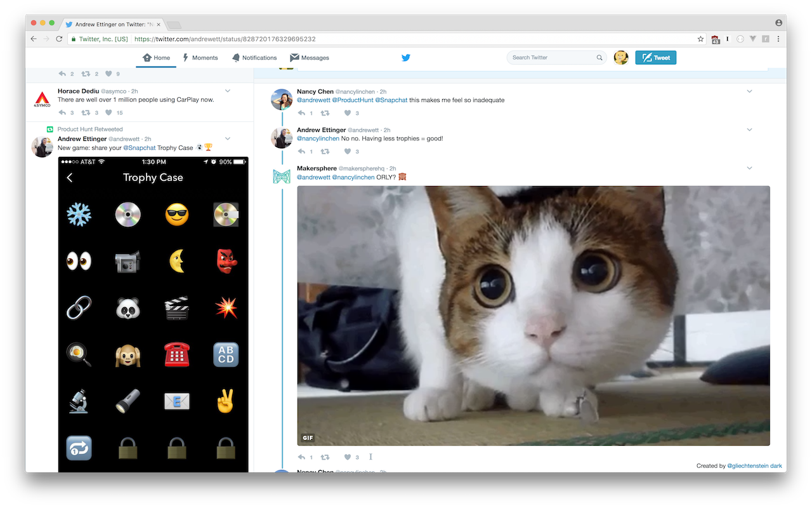Expand options chevron on Horace Dediu's tweet
Image resolution: width=812 pixels, height=508 pixels.
tap(228, 91)
